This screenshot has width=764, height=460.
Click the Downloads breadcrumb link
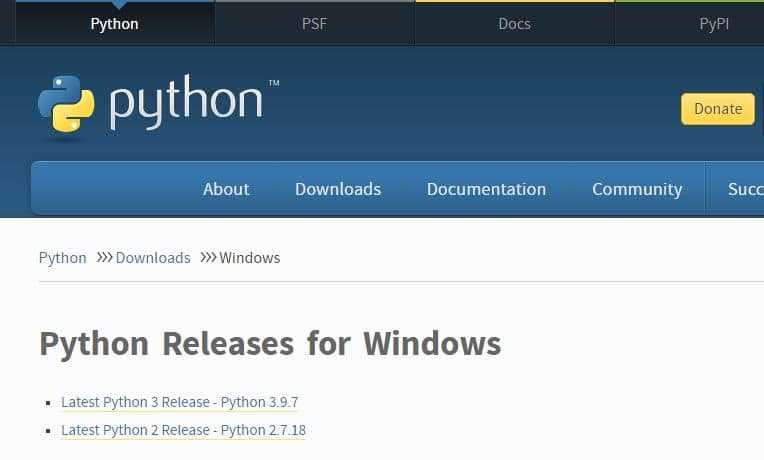coord(153,258)
